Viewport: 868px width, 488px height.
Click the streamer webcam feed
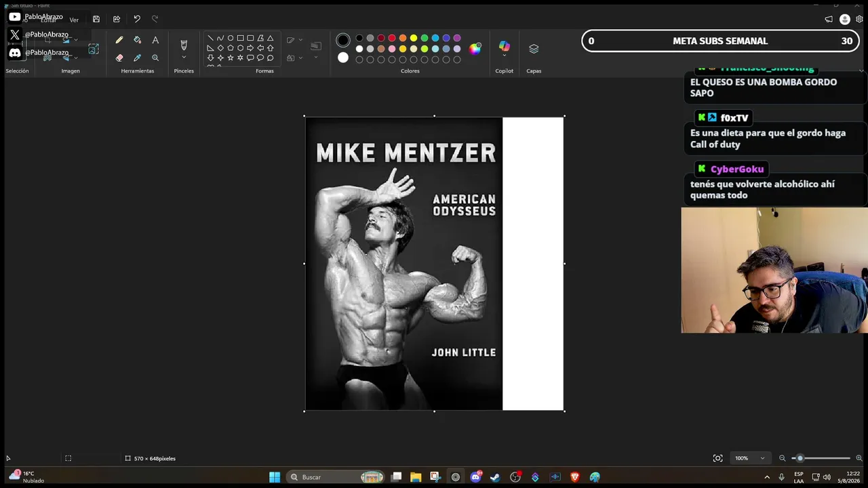point(774,270)
